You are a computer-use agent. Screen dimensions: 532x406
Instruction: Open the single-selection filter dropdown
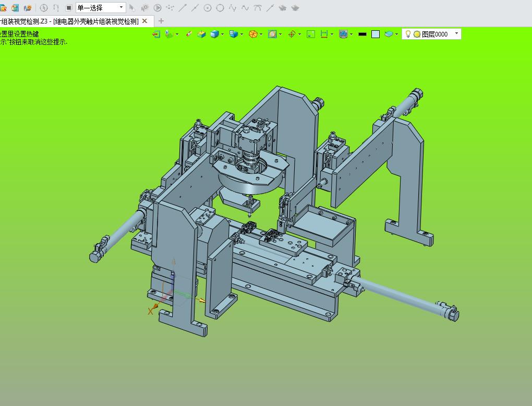pos(101,7)
